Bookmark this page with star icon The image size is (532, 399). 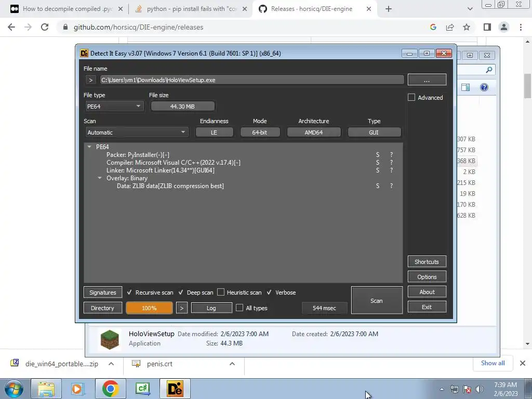click(467, 27)
